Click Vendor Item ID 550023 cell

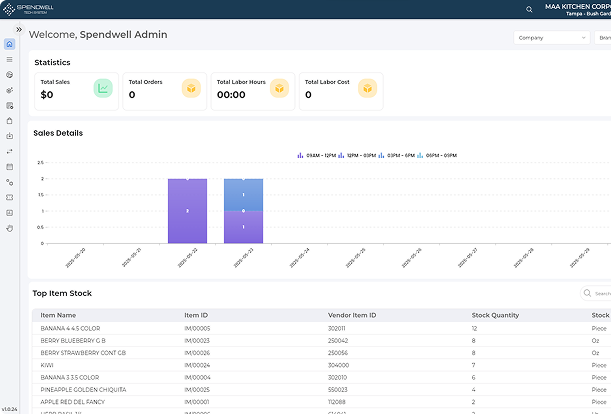[338, 389]
